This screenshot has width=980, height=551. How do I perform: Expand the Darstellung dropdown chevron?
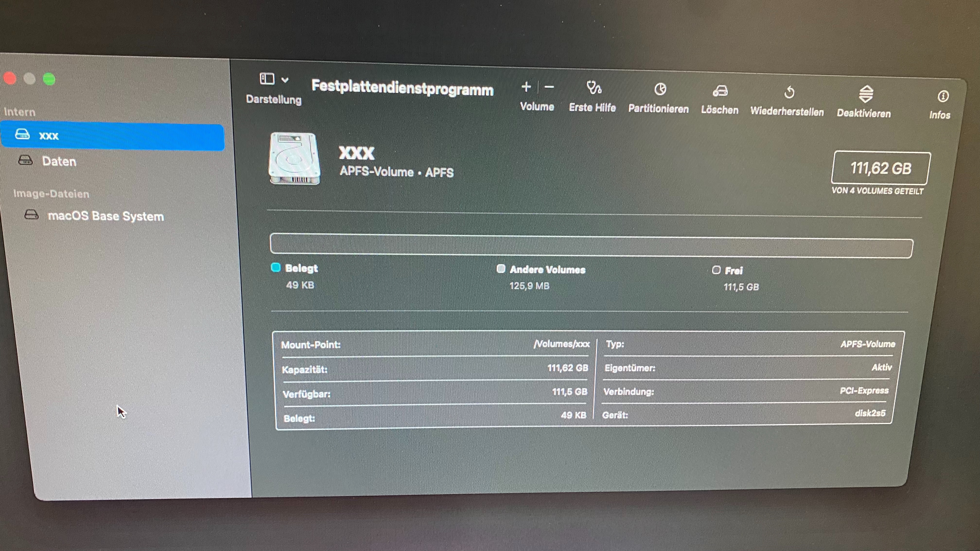coord(285,80)
